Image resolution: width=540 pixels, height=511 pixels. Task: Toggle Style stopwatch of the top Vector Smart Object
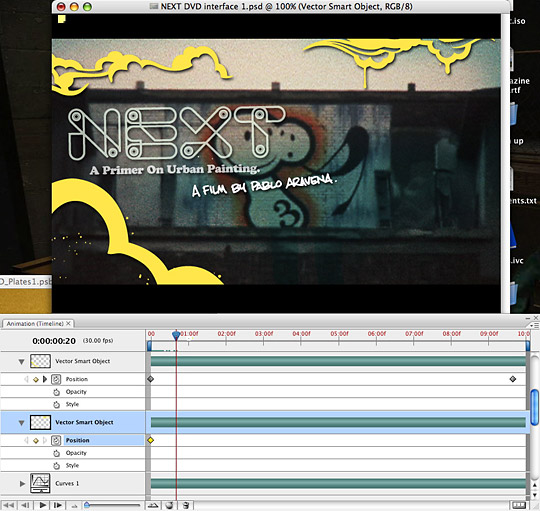pos(56,405)
